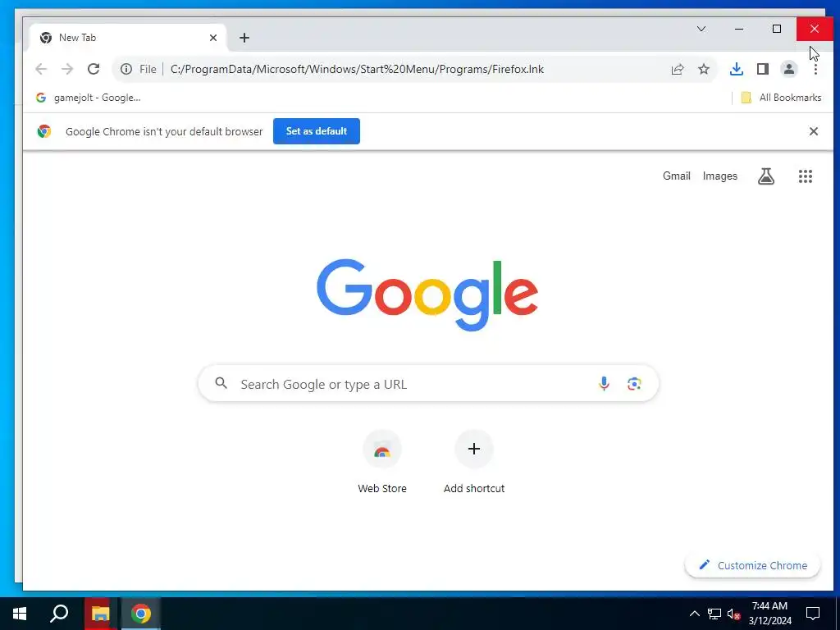This screenshot has height=630, width=840.
Task: Open the Chrome three-dot menu
Action: (x=815, y=69)
